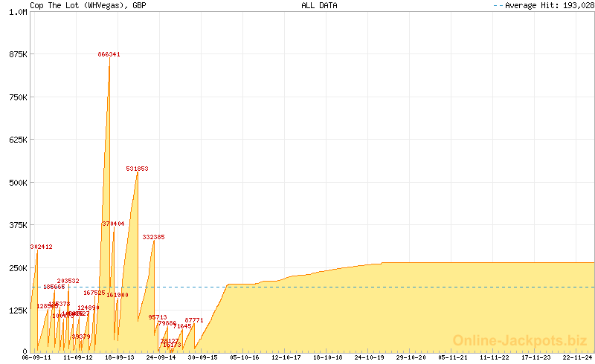Select the 500K y-axis tick label
The width and height of the screenshot is (595, 364).
(x=14, y=183)
